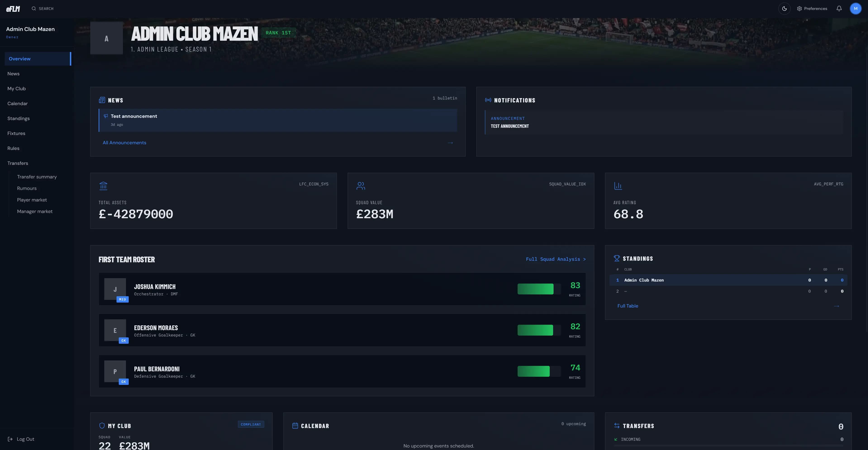This screenshot has width=868, height=450.
Task: Click the Log Out door icon
Action: (10, 439)
